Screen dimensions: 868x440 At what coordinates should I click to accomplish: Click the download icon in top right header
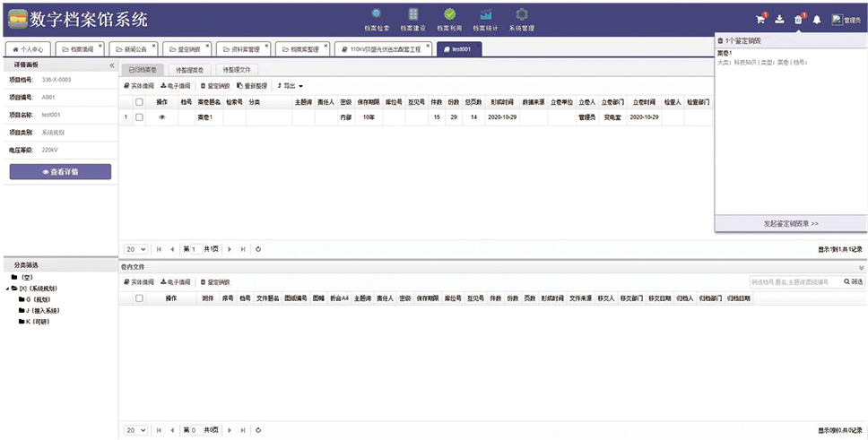click(779, 20)
